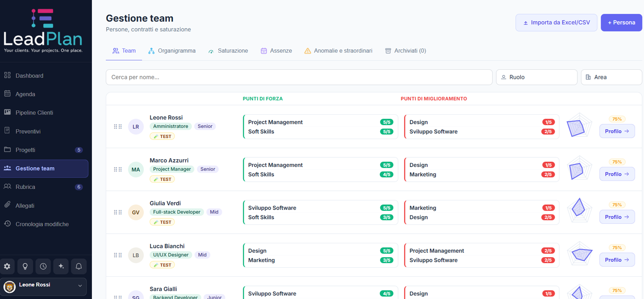Switch to the Team tab

(124, 51)
